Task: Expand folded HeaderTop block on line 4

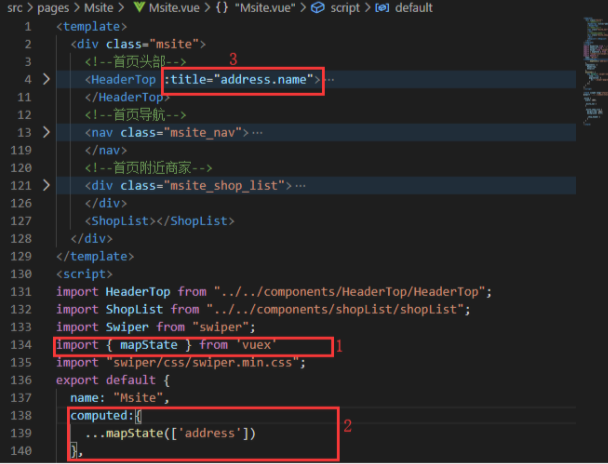Action: point(46,79)
